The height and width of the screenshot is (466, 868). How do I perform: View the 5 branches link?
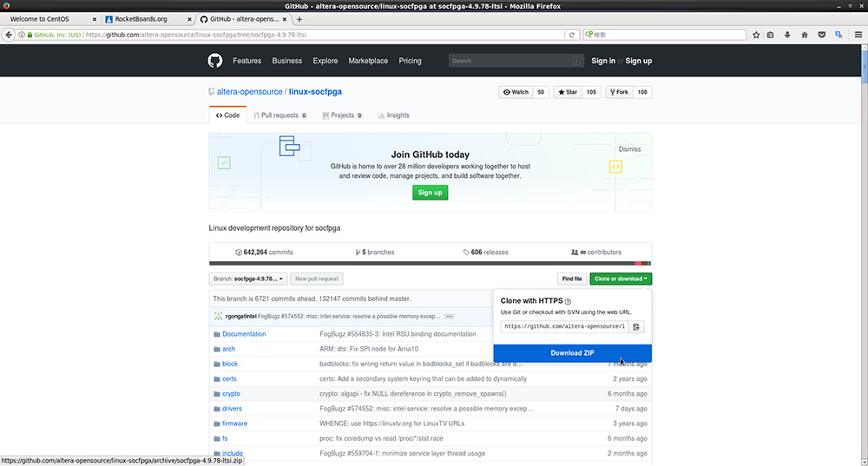tap(375, 253)
